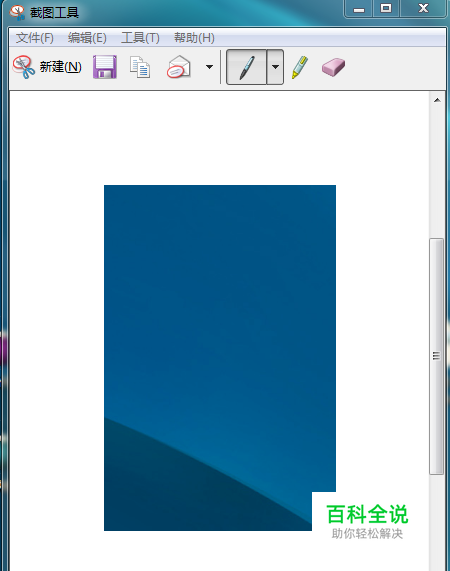450x571 pixels.
Task: Open the 工具(T) menu
Action: [140, 38]
